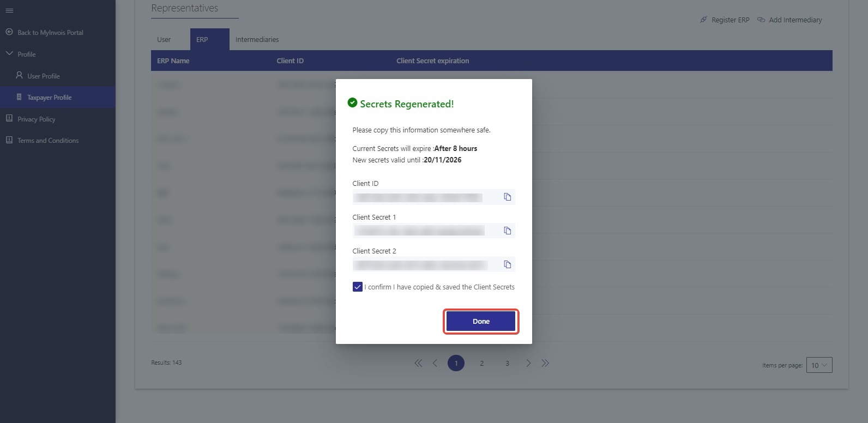Toggle the hamburger sidebar menu
Screen dimensions: 868x423
click(9, 10)
